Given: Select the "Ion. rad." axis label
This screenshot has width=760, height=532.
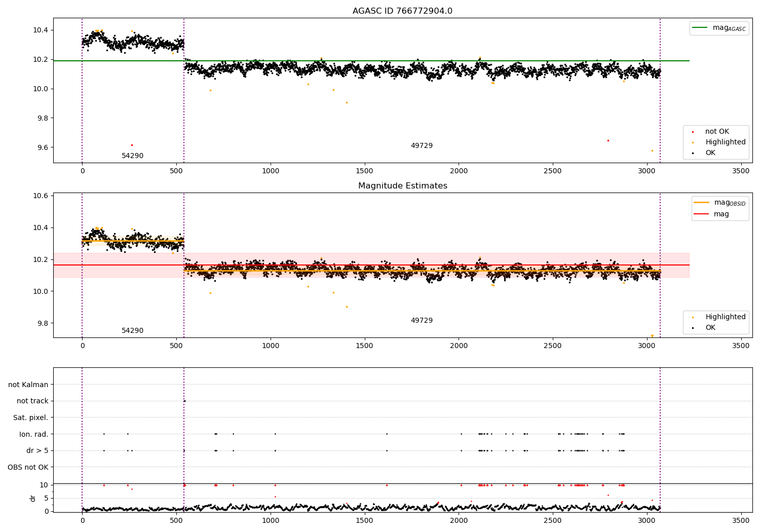Looking at the screenshot, I should (x=34, y=434).
